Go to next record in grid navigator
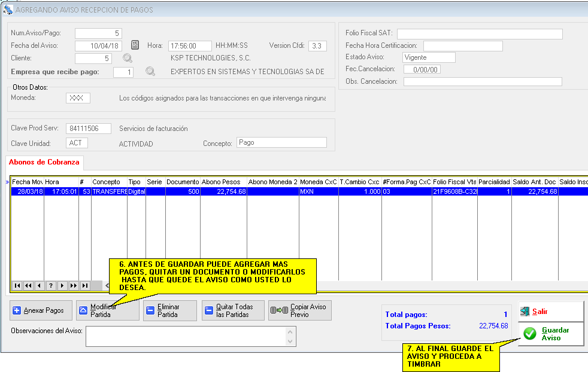This screenshot has width=588, height=372. click(x=62, y=286)
